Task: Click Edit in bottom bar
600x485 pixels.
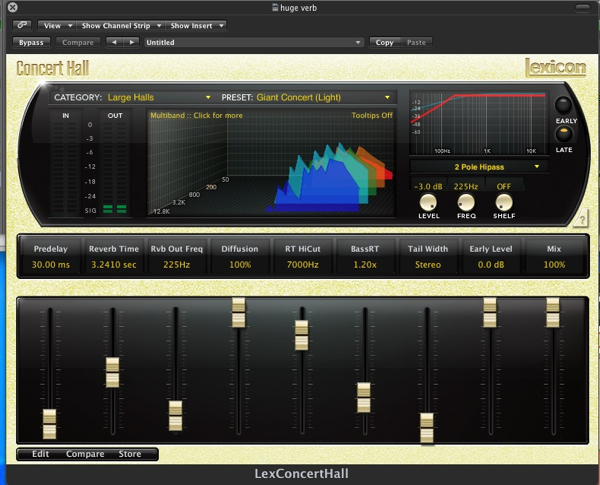Action: [x=41, y=454]
